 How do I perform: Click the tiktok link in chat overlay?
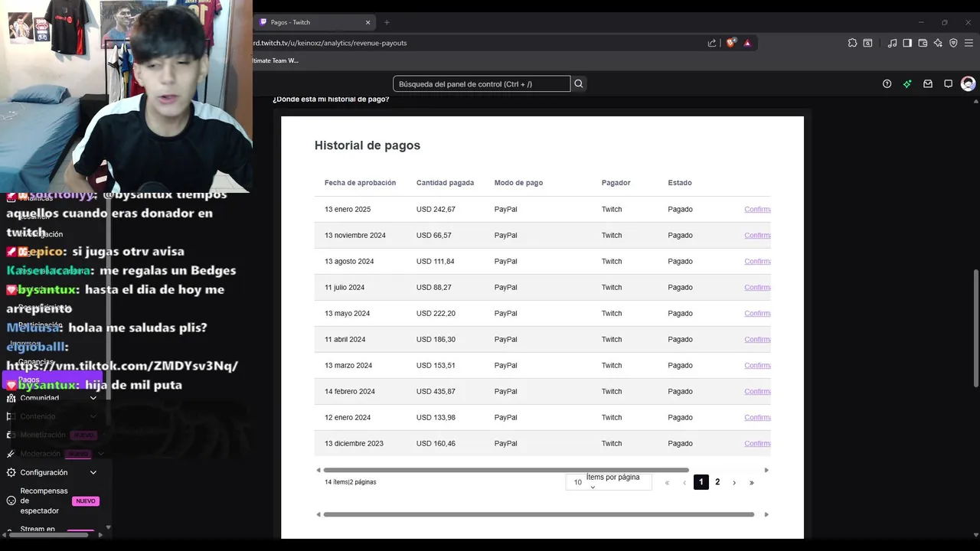[x=122, y=366]
